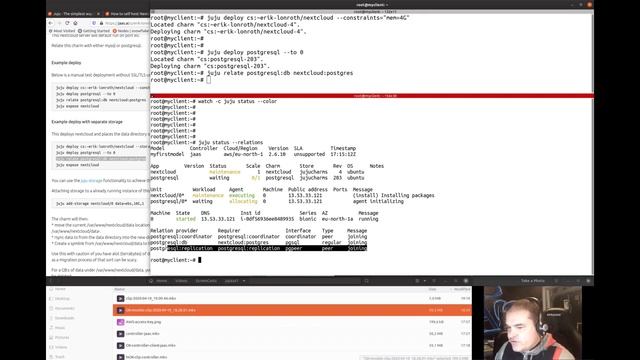
Task: Click the browser reload icon
Action: (x=67, y=23)
